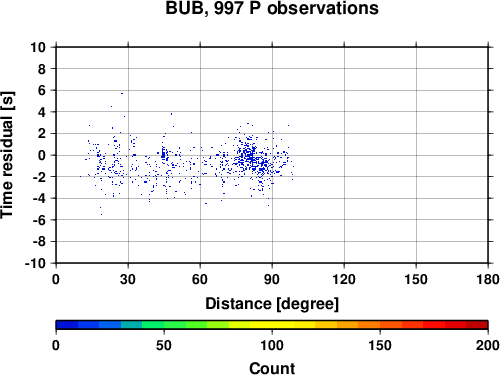Select the 'Distance [degree]' x-axis label

(x=272, y=304)
